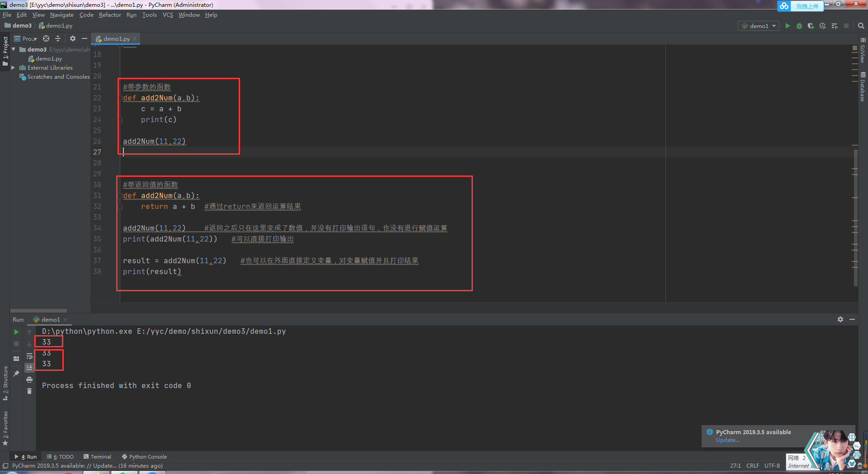Collapse the demo3 folder tree node
Viewport: 868px width, 474px height.
14,49
